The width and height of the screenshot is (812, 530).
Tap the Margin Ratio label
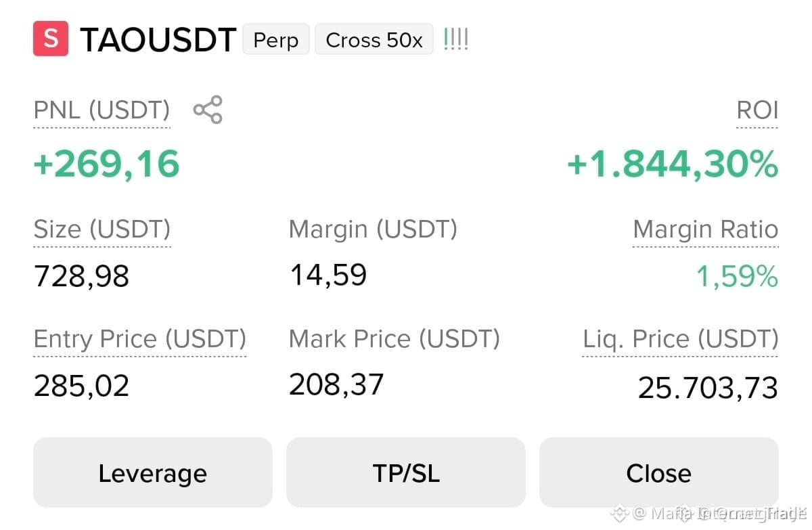pyautogui.click(x=706, y=229)
